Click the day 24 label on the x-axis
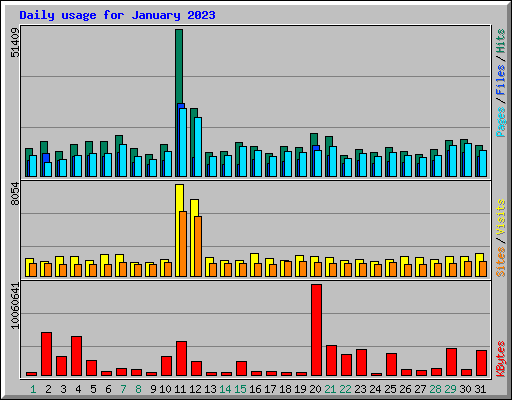The width and height of the screenshot is (512, 400). (375, 389)
